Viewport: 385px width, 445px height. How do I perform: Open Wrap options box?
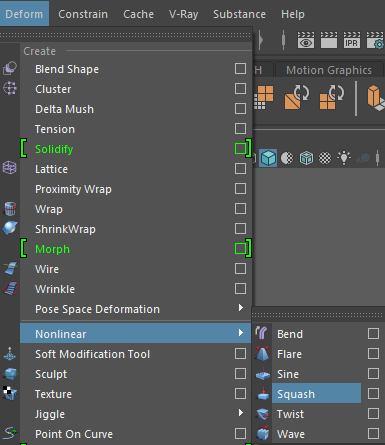[240, 209]
